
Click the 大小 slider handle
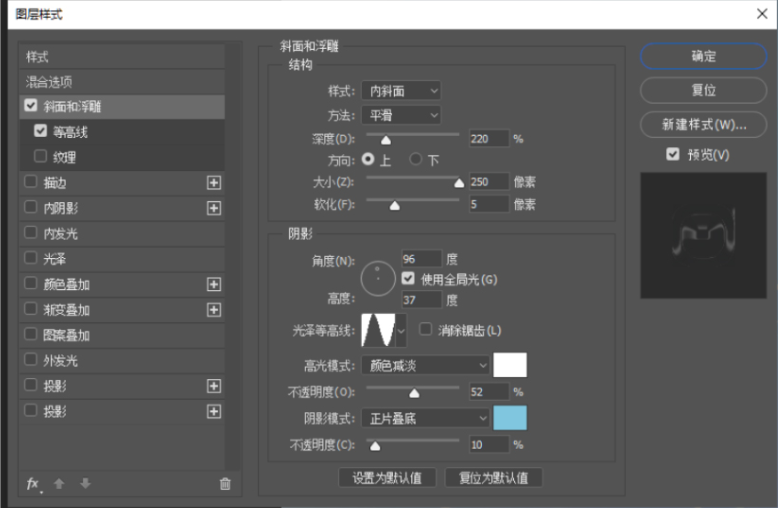click(x=459, y=183)
